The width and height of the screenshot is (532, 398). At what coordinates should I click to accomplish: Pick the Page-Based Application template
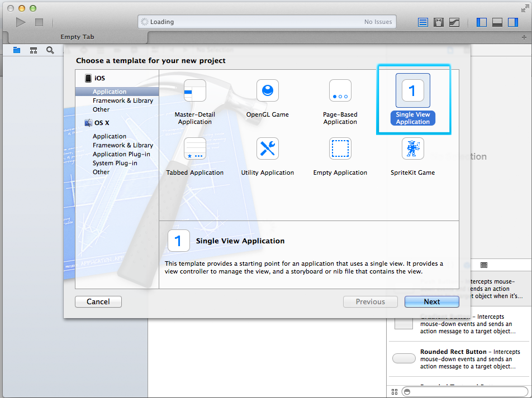pyautogui.click(x=340, y=102)
